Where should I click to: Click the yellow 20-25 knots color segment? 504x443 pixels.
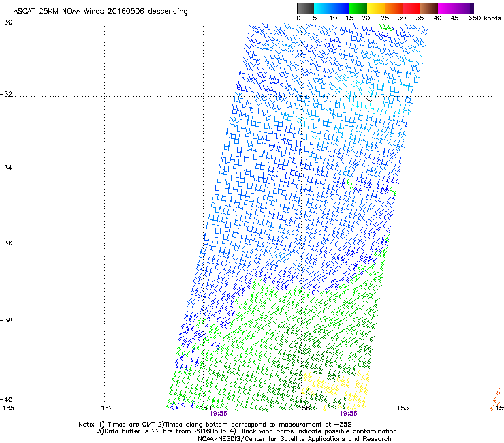(376, 8)
